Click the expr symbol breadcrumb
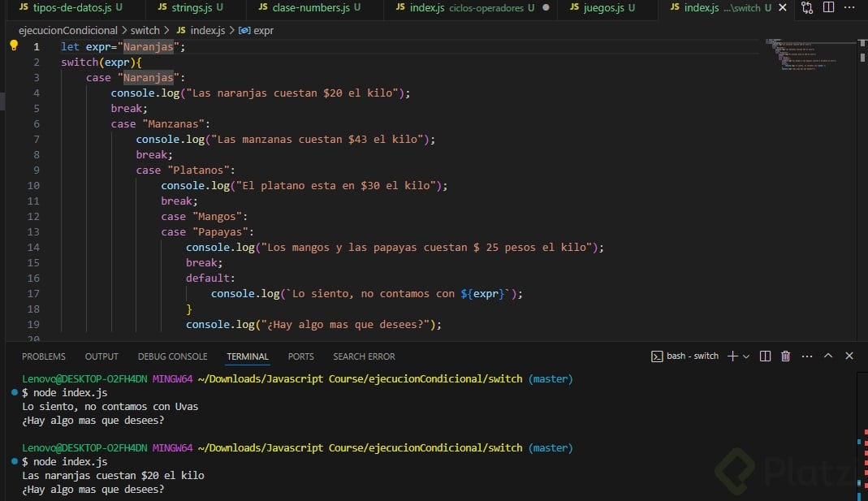The image size is (868, 501). (x=257, y=30)
